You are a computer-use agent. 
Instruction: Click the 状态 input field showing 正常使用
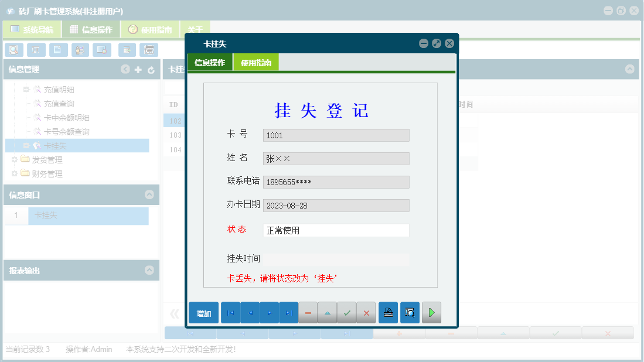pos(336,230)
